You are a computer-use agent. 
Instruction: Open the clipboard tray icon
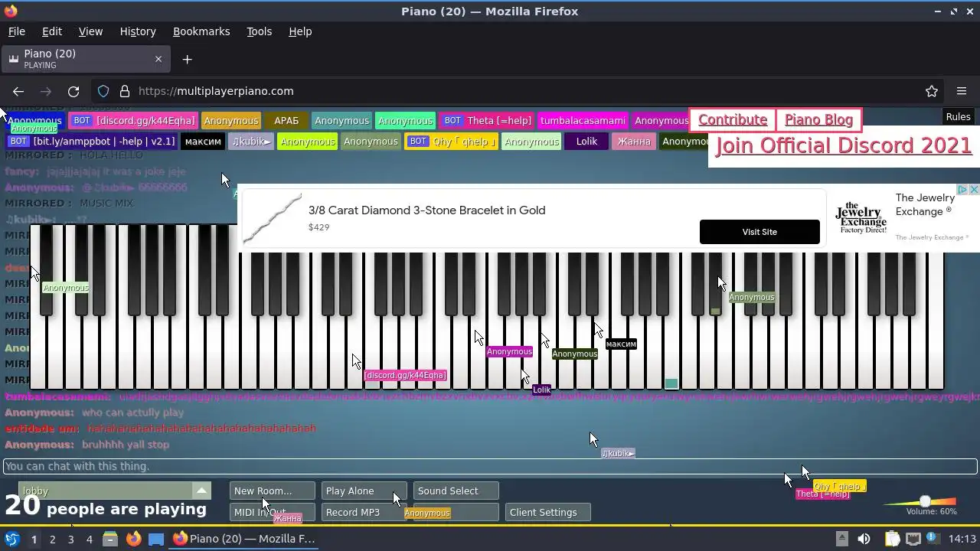[x=892, y=539]
